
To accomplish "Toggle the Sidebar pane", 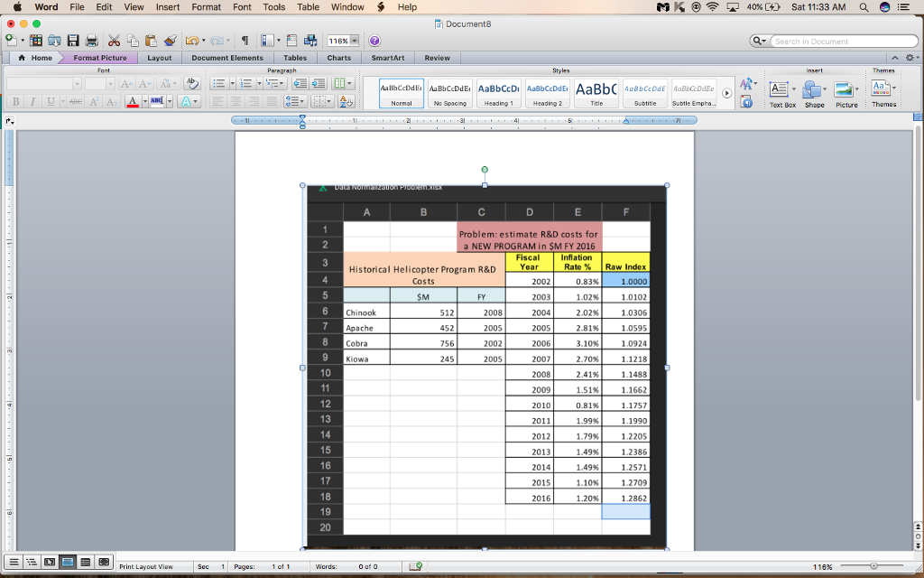I will pos(267,41).
